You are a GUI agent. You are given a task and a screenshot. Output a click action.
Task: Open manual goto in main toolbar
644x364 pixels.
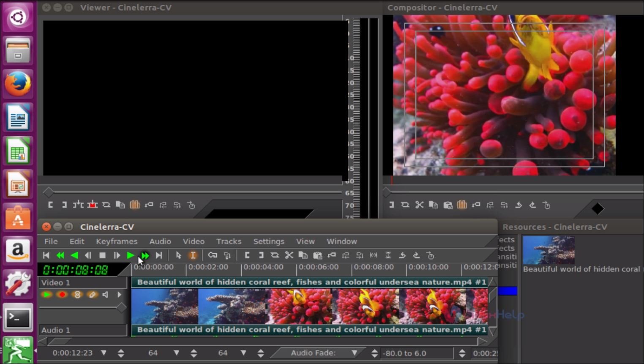tap(430, 255)
